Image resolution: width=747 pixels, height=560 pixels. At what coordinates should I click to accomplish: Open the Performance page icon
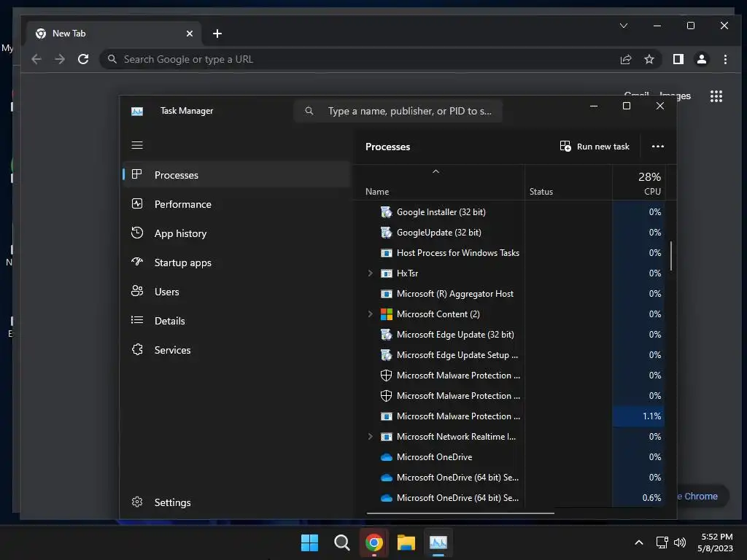coord(137,204)
